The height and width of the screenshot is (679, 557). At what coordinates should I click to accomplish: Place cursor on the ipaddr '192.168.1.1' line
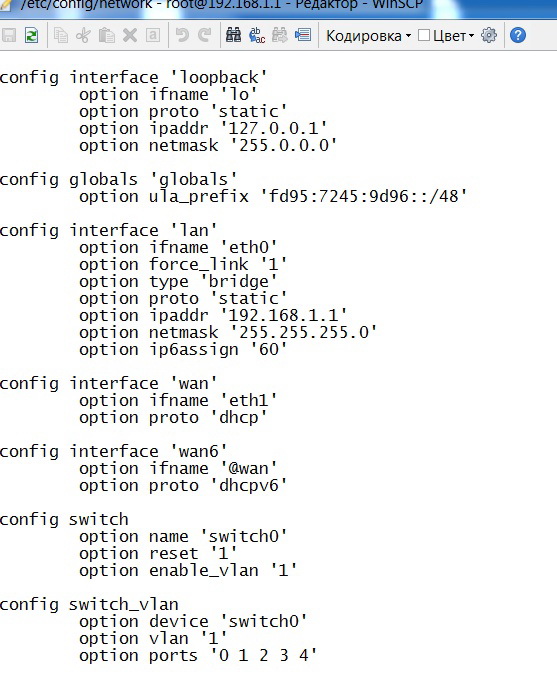[213, 315]
